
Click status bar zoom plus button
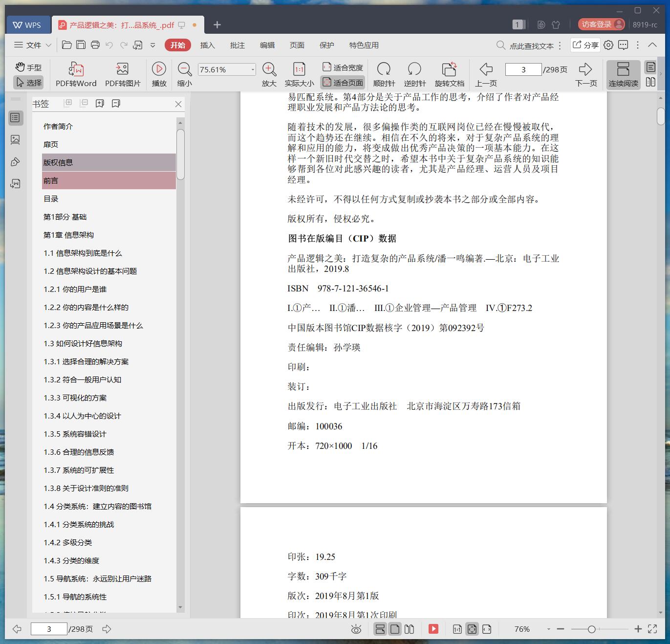(x=638, y=629)
